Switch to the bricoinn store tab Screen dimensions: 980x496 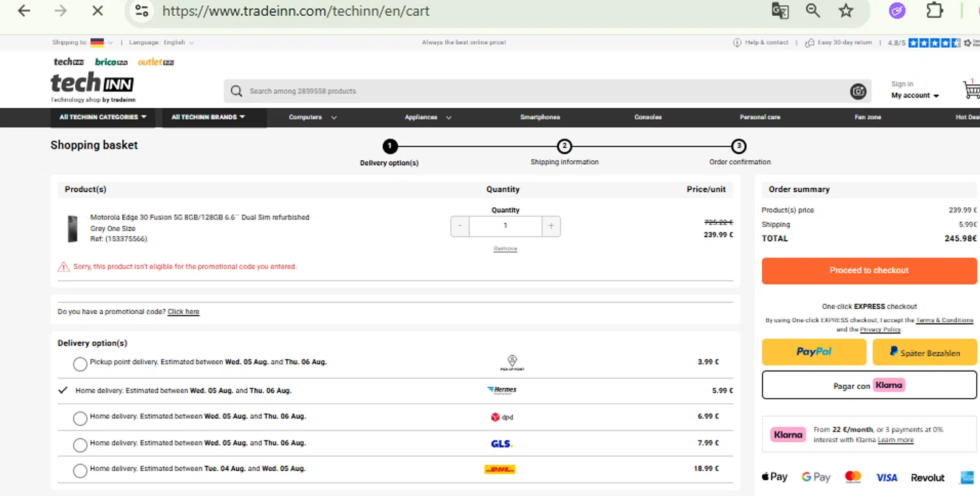coord(111,62)
